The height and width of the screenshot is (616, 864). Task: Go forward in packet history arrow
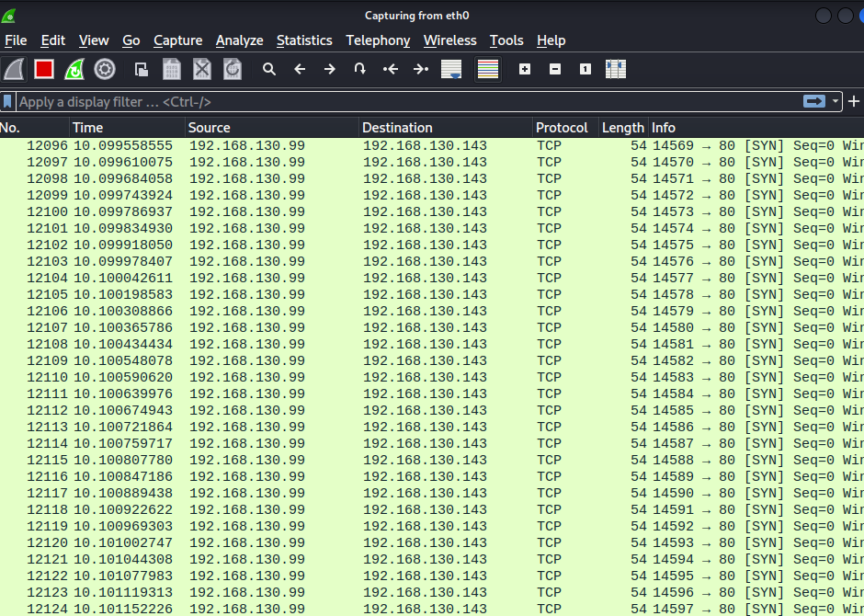(329, 70)
